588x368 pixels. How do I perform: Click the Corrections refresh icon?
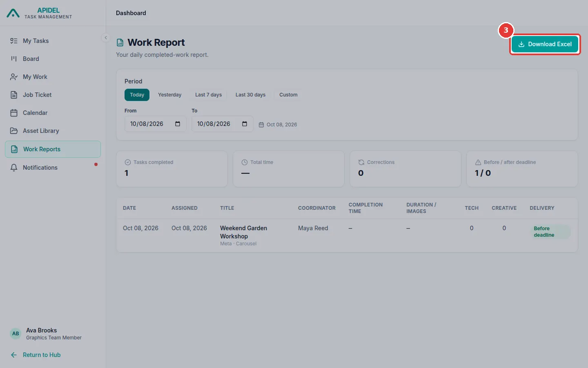tap(361, 162)
